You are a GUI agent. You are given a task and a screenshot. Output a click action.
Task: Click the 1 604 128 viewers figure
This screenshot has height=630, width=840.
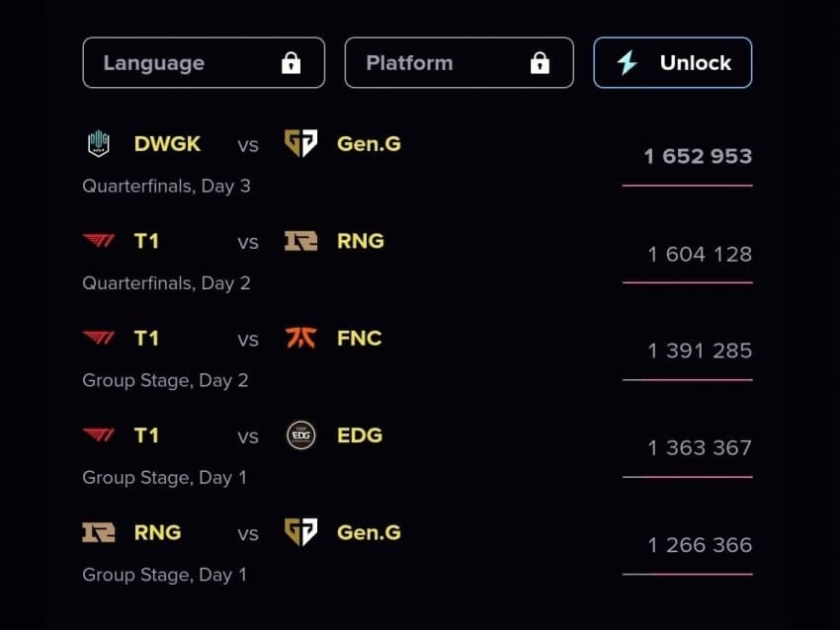700,255
